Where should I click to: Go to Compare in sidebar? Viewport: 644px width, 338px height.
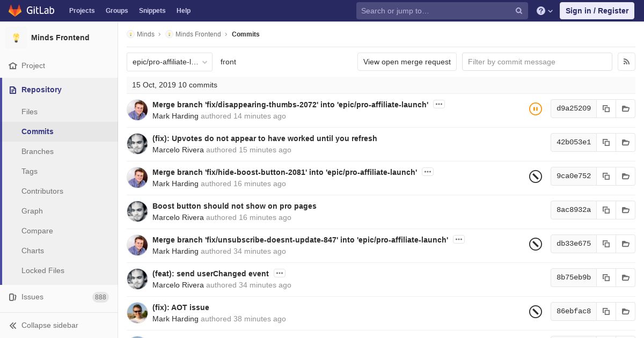pos(37,231)
